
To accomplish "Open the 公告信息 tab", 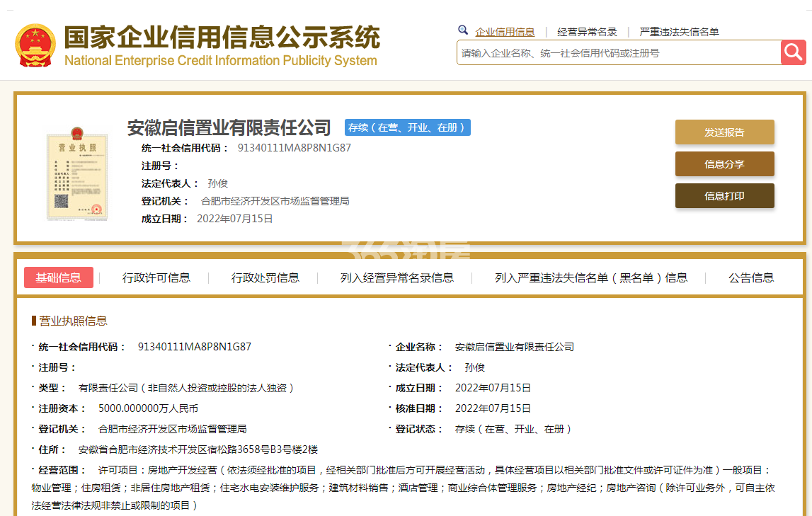I will click(x=751, y=278).
